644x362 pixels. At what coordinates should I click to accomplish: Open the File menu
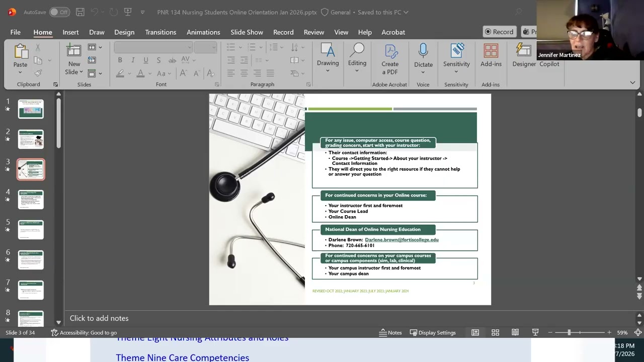click(16, 32)
